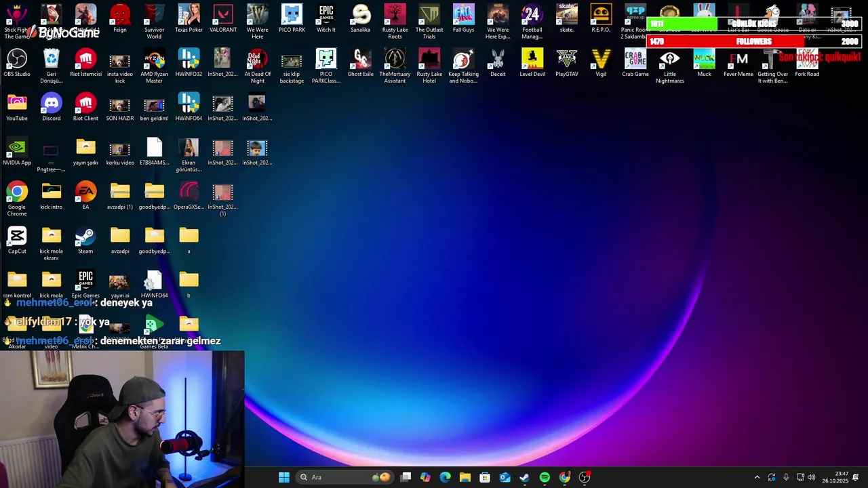Viewport: 868px width, 488px height.
Task: Select the yayın şarkı folder
Action: coord(85,152)
